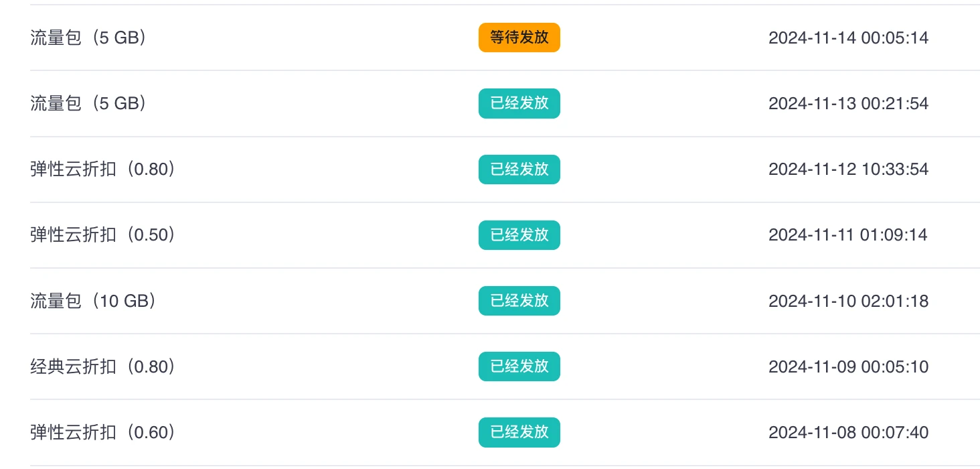
Task: Select the 弹性云折扣（0.50）reward name
Action: click(103, 235)
